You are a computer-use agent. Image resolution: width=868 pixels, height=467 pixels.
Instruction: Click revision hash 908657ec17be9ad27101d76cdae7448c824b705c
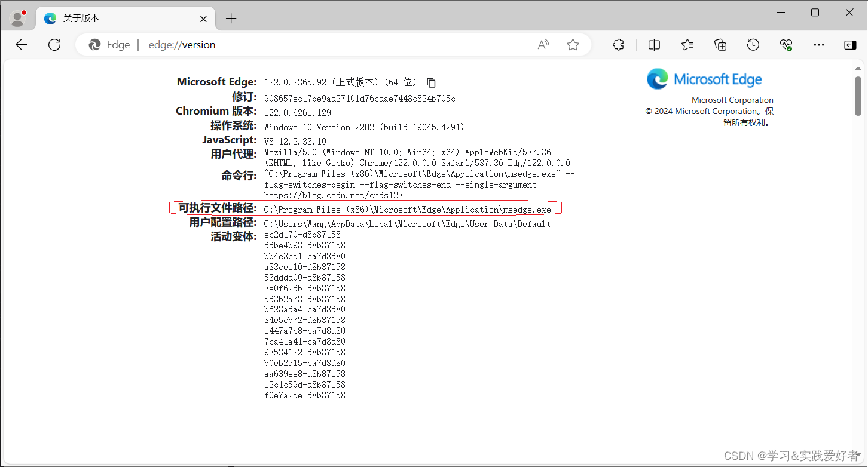click(x=360, y=99)
